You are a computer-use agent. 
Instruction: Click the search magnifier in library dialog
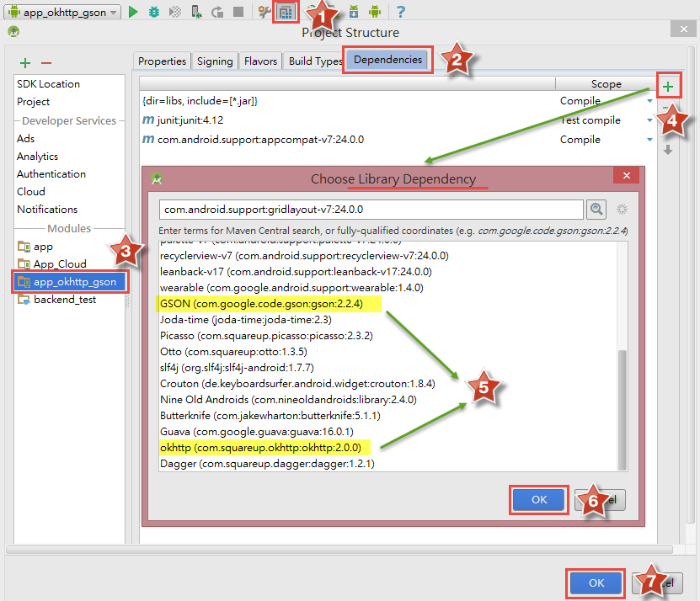coord(596,209)
